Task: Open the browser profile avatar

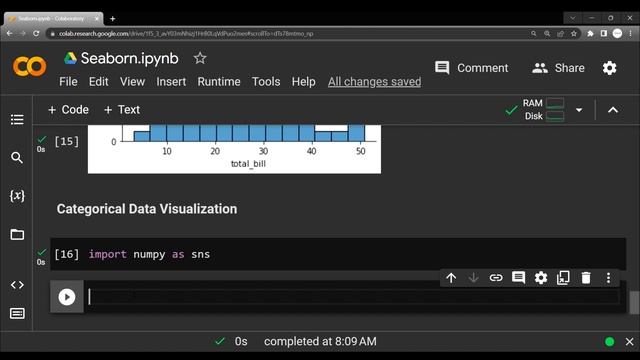Action: (618, 33)
